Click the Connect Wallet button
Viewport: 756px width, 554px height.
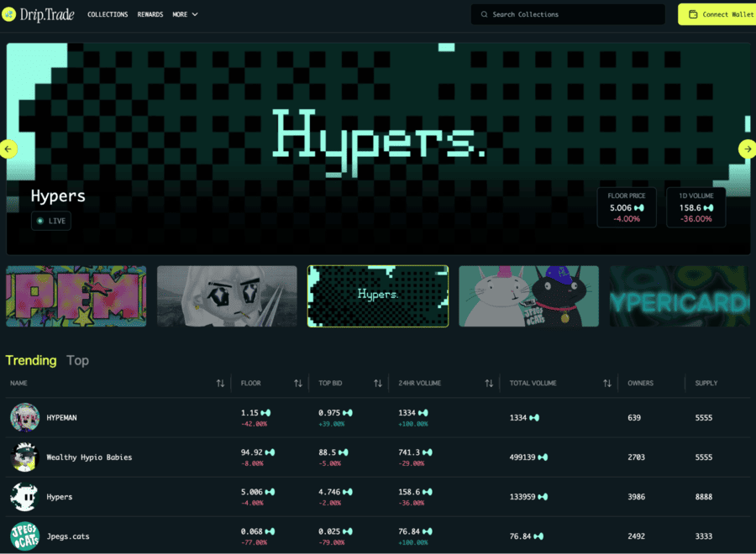point(717,14)
